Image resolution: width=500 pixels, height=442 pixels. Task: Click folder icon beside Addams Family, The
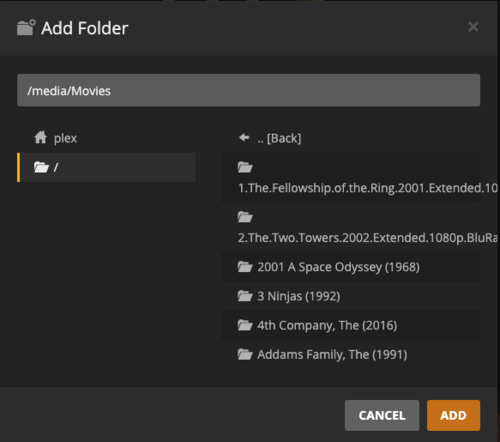click(245, 354)
